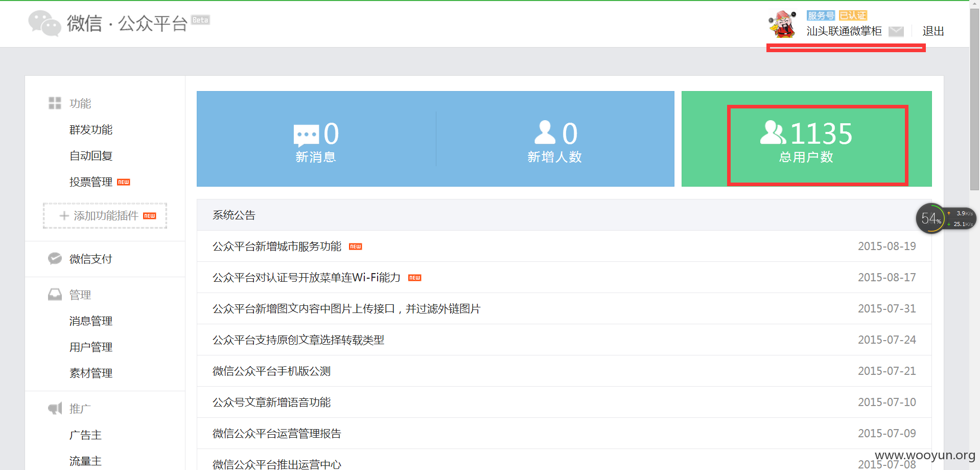Open 自动回复 in the sidebar
The width and height of the screenshot is (980, 470).
point(91,156)
